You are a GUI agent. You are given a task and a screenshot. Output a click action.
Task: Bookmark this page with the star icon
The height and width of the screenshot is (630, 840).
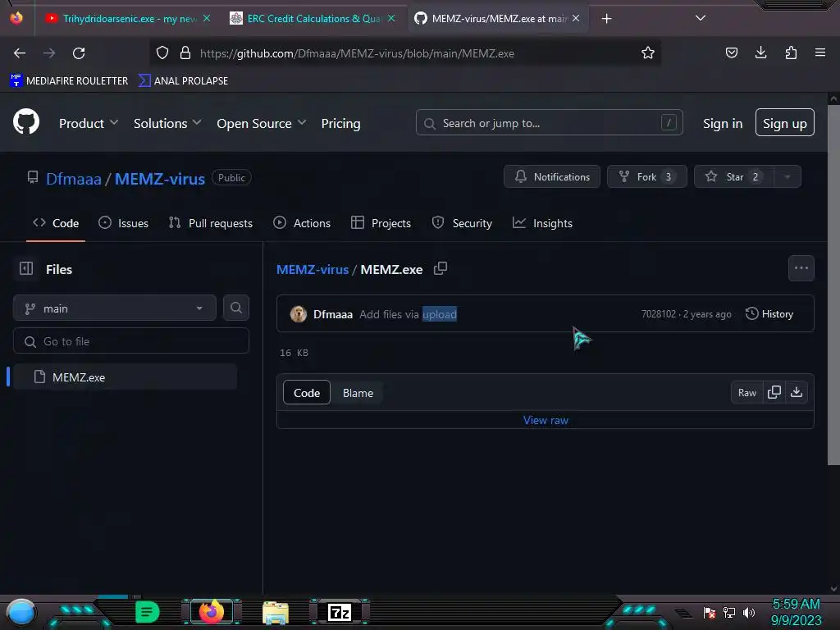point(648,53)
